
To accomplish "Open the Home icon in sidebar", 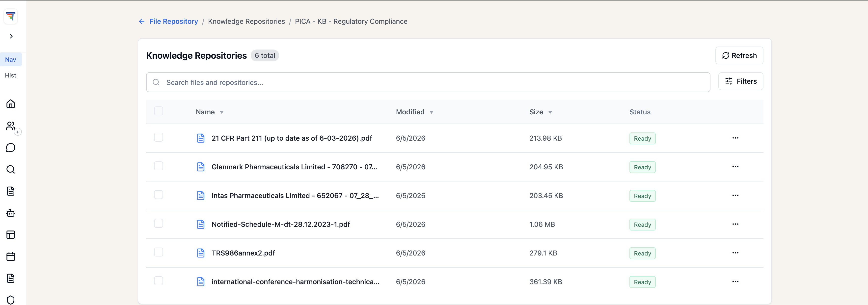I will coord(11,104).
